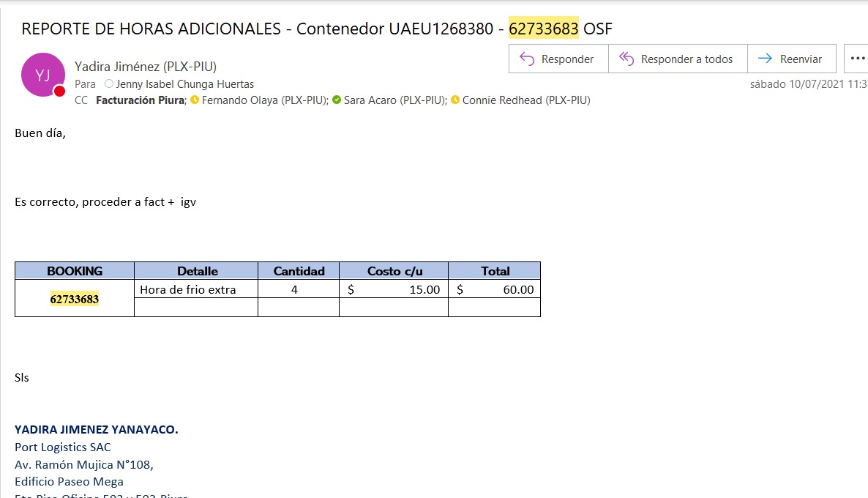
Task: Click the Connie Redhead CC recipient
Action: [x=526, y=100]
